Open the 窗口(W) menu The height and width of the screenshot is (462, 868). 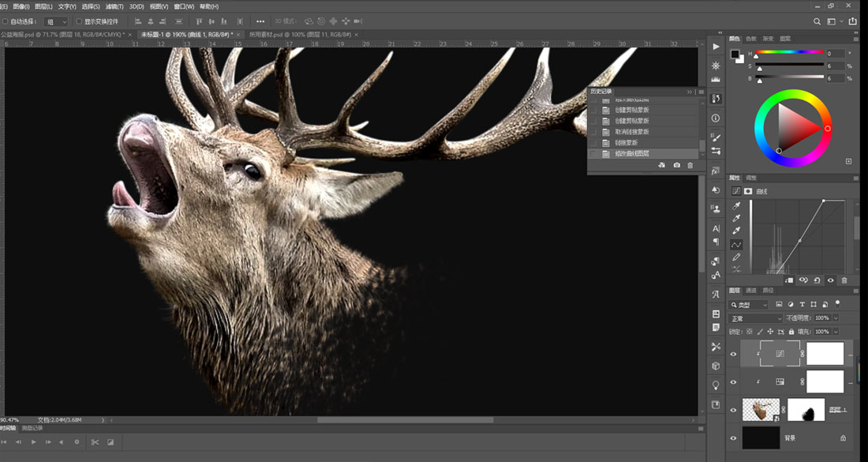point(184,6)
